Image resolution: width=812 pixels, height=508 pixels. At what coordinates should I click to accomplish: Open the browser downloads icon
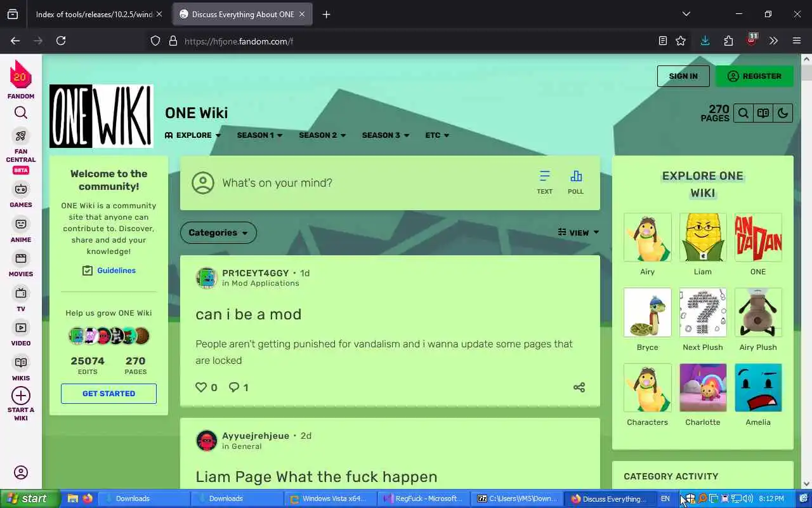coord(705,41)
